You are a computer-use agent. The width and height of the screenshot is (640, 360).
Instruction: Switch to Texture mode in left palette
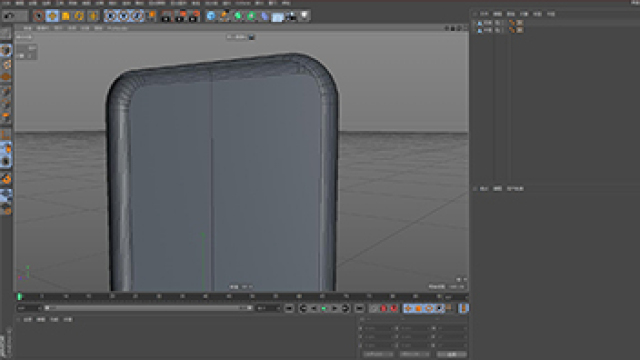point(6,64)
